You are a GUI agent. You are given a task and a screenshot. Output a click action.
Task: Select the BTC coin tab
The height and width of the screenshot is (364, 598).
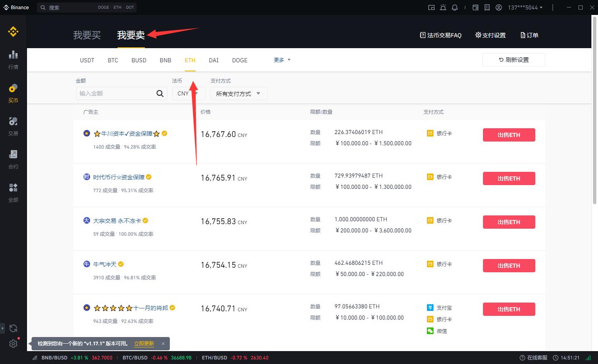113,60
